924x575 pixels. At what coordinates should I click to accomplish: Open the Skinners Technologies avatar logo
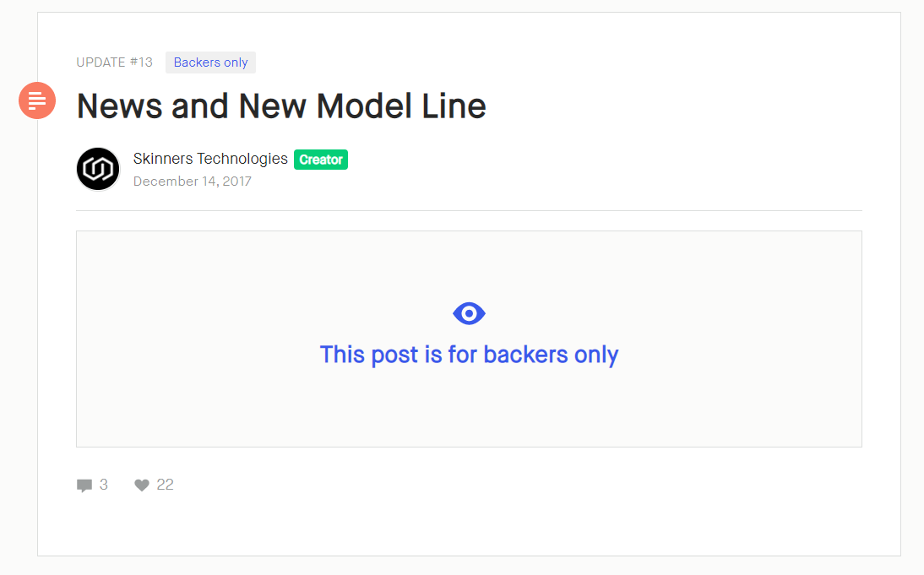pos(98,169)
